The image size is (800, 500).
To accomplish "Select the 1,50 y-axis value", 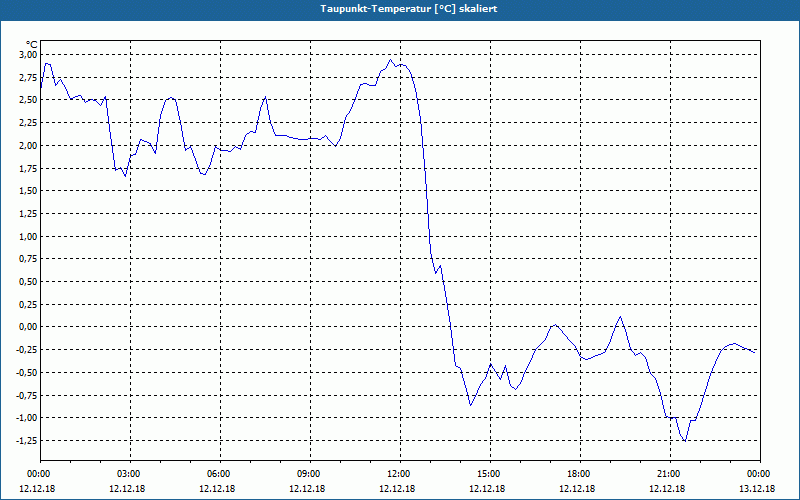I will click(x=29, y=191).
